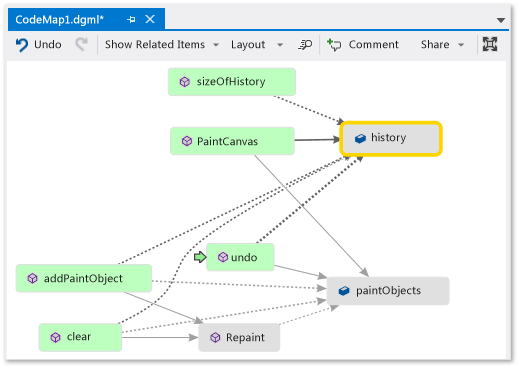Click the Zoom to Fit icon
519x368 pixels.
pyautogui.click(x=490, y=44)
